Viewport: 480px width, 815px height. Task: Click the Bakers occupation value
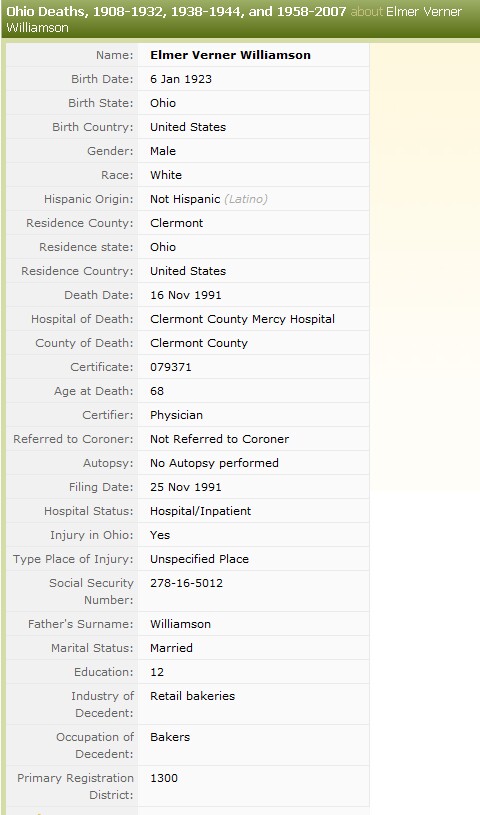coord(170,737)
